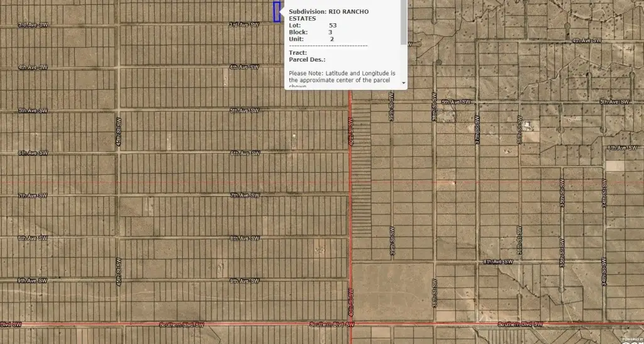The image size is (644, 344).
Task: Click the popup's vertical scrollbar thumb
Action: click(x=403, y=23)
